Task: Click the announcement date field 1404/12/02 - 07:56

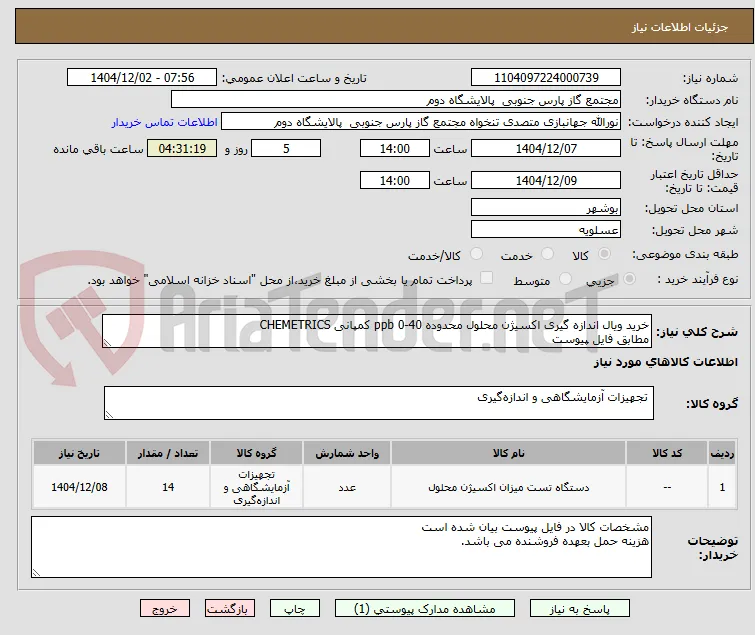Action: [x=142, y=78]
